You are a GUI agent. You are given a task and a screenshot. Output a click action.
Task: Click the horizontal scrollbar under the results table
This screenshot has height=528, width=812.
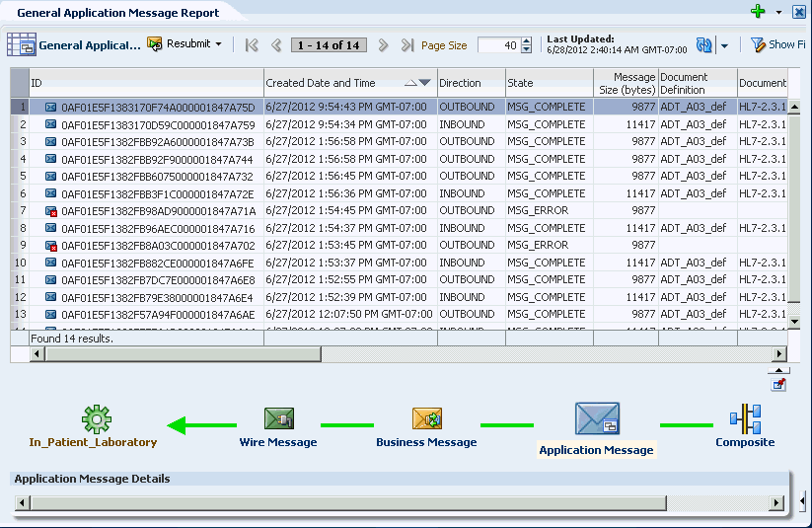coord(408,354)
